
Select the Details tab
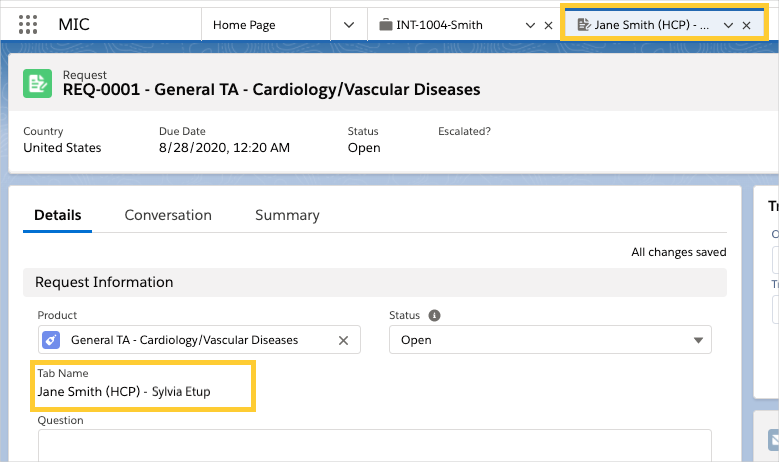57,215
